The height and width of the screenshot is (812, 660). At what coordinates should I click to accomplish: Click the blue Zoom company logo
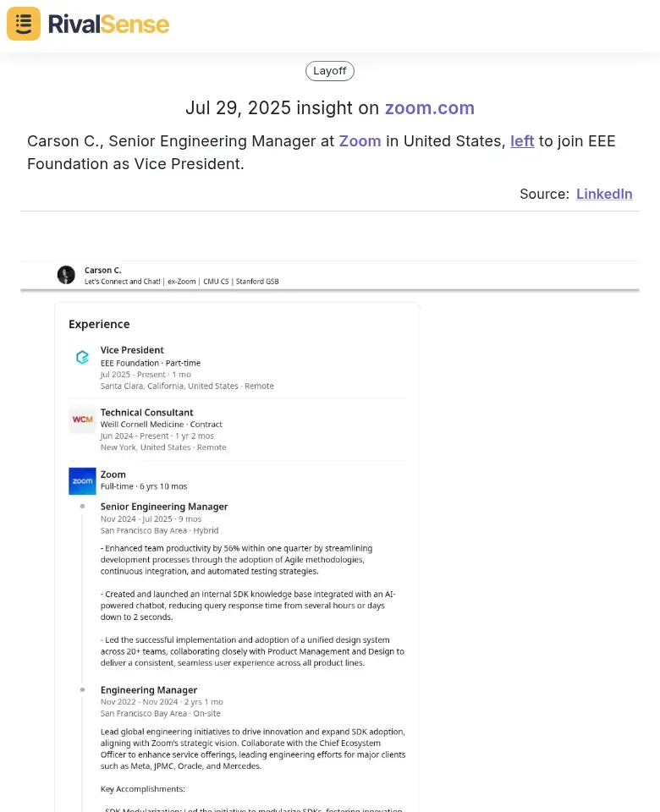click(82, 481)
